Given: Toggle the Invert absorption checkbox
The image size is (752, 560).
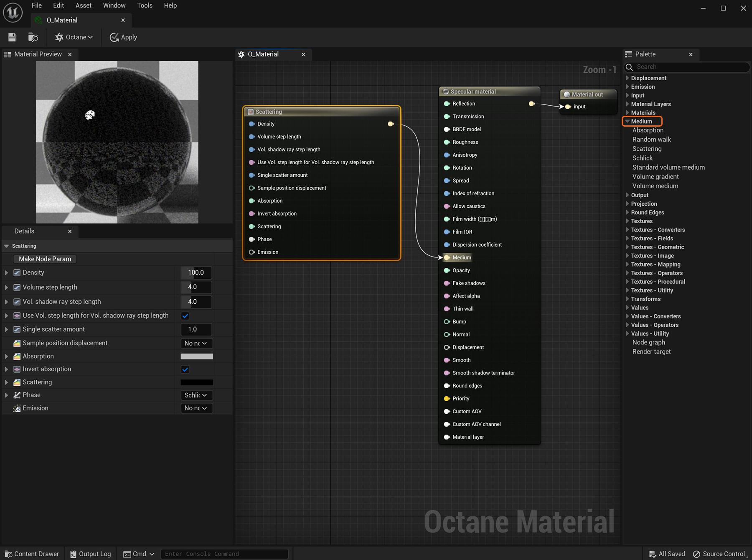Looking at the screenshot, I should pyautogui.click(x=185, y=369).
